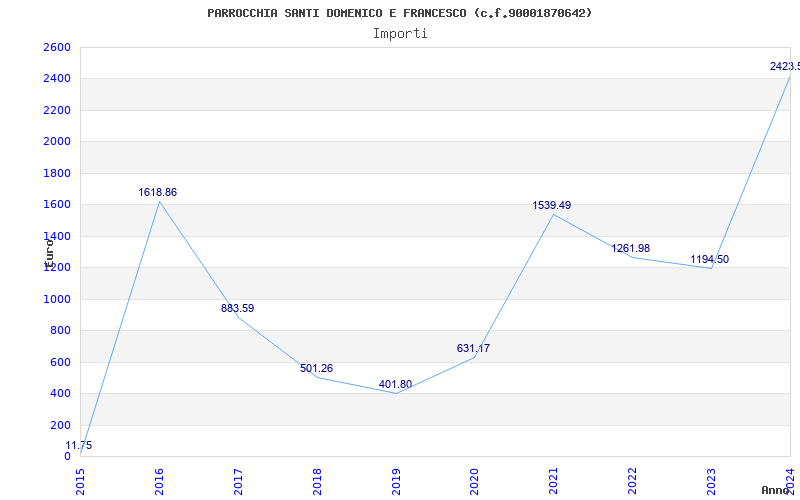
Task: Select the 1261.98 data label
Action: click(x=631, y=248)
